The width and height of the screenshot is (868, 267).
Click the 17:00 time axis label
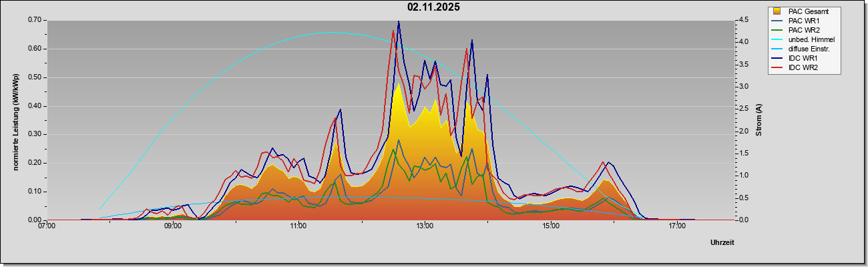coord(677,227)
